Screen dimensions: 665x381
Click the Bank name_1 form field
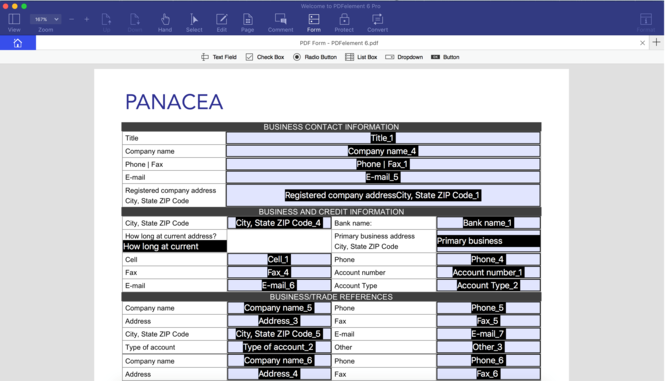(x=488, y=223)
